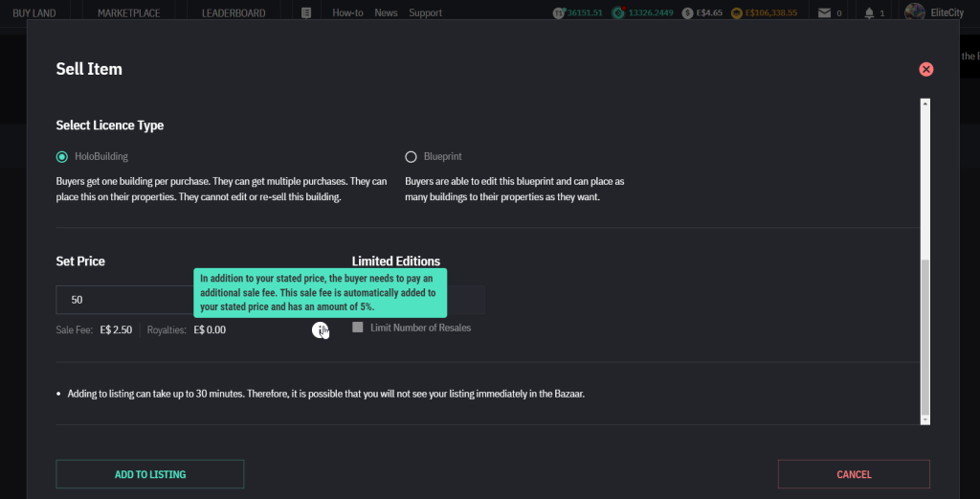Enable Limit Number of Resales checkbox

(x=358, y=328)
